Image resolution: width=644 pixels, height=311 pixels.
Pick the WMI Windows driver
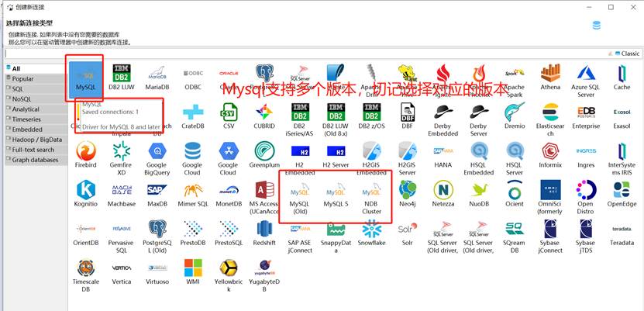click(x=193, y=272)
